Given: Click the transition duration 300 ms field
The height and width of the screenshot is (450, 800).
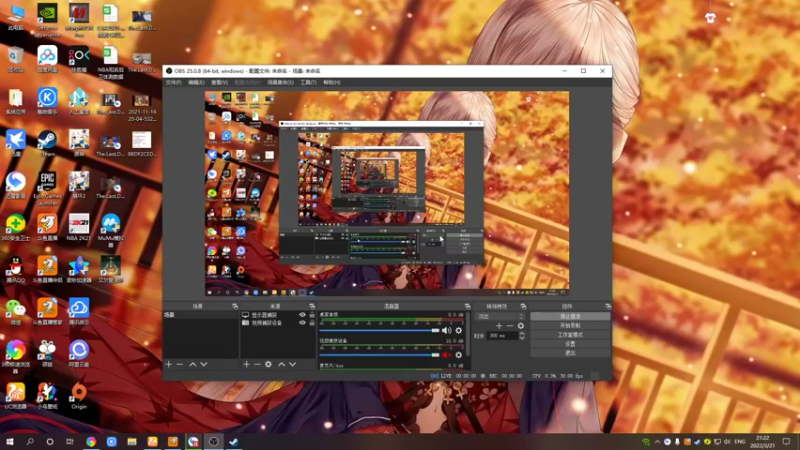Looking at the screenshot, I should point(502,336).
